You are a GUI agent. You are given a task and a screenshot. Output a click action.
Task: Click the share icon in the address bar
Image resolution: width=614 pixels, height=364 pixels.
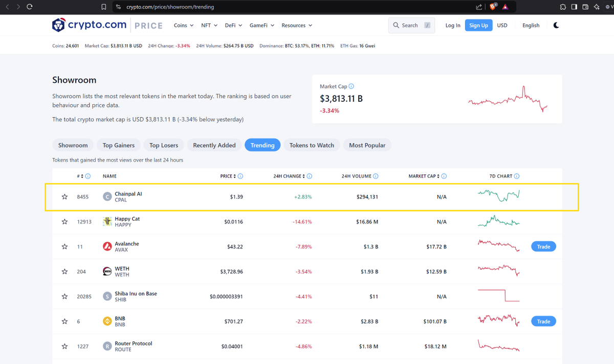click(x=479, y=7)
